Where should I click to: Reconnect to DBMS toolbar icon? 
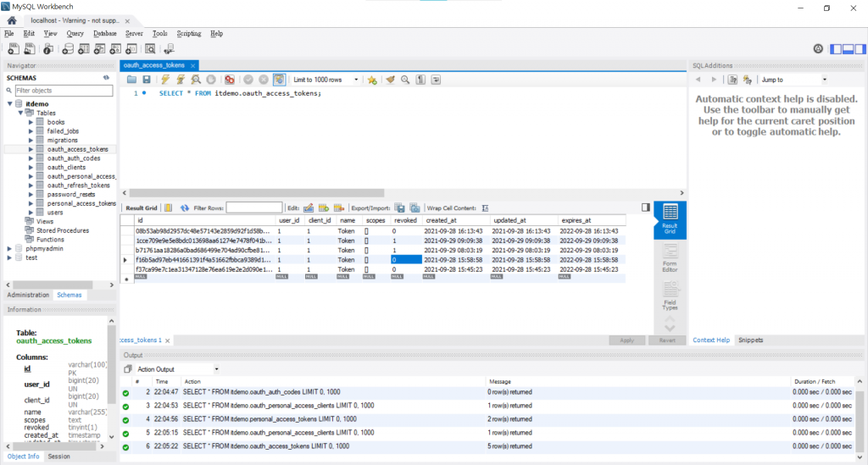tap(169, 49)
